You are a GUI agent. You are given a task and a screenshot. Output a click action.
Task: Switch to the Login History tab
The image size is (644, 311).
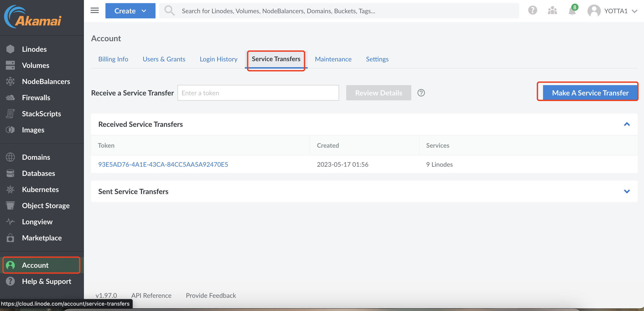[218, 59]
